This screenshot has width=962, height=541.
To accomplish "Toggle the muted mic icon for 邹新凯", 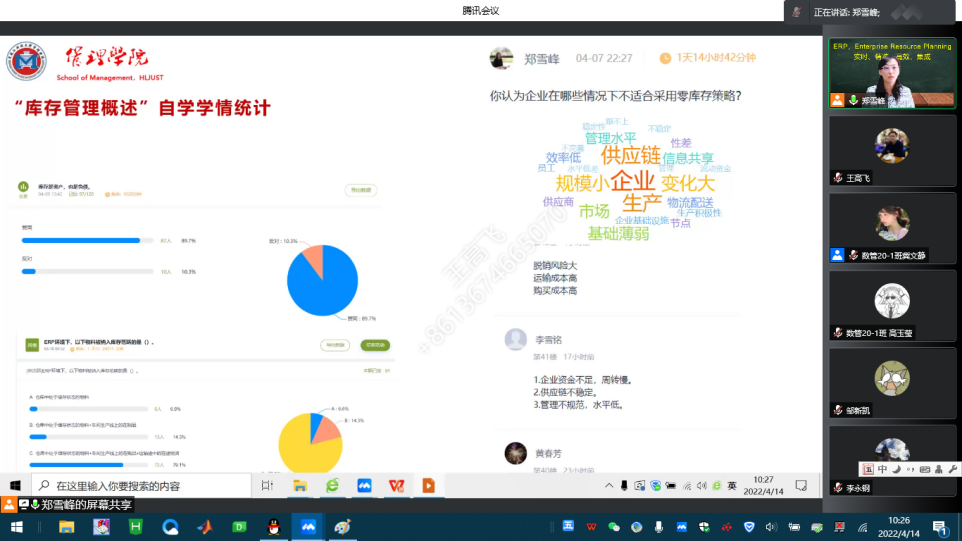I will coord(837,409).
